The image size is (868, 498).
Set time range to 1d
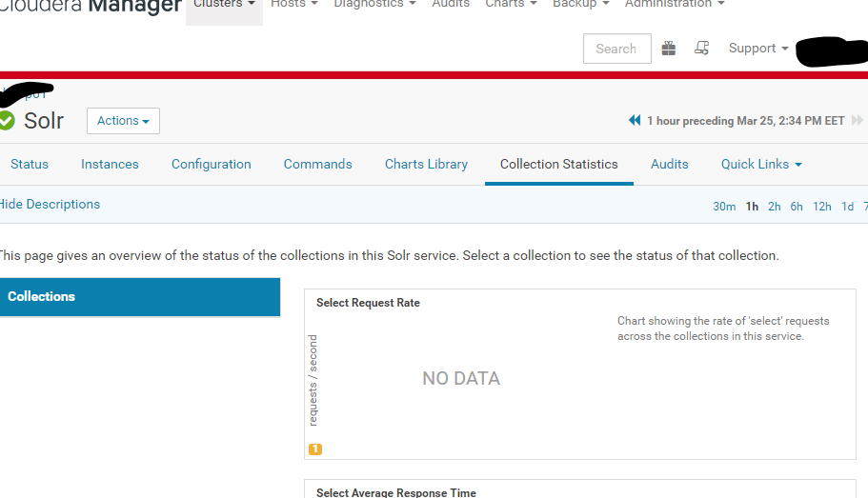click(847, 207)
